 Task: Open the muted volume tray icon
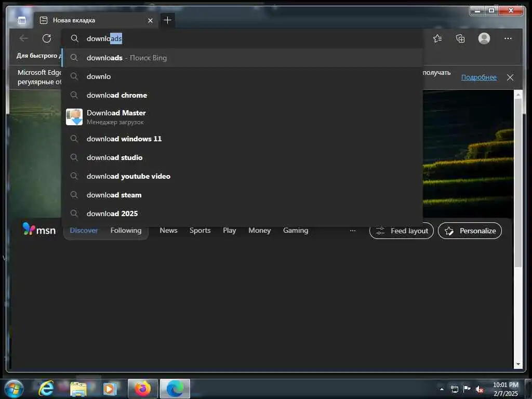(x=480, y=390)
